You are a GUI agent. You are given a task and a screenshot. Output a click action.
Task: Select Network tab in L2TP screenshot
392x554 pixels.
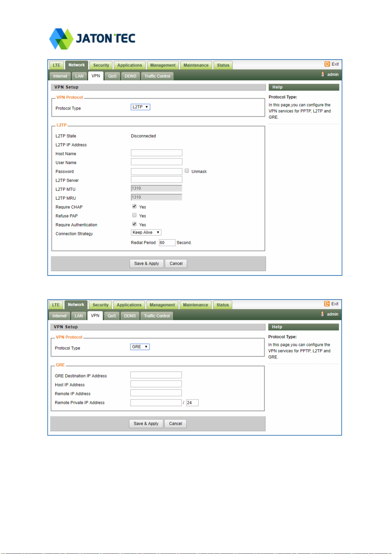point(77,65)
